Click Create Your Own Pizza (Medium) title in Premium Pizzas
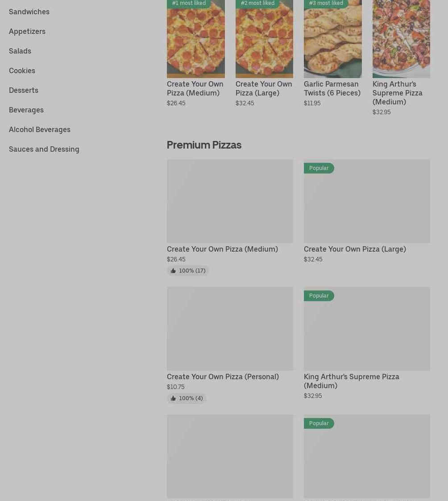This screenshot has height=501, width=448. (x=222, y=249)
